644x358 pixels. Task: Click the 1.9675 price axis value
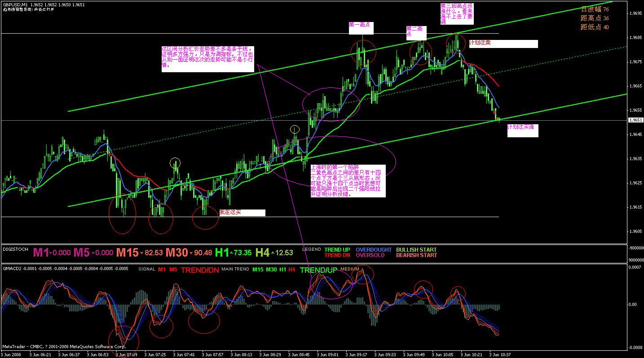tap(635, 62)
